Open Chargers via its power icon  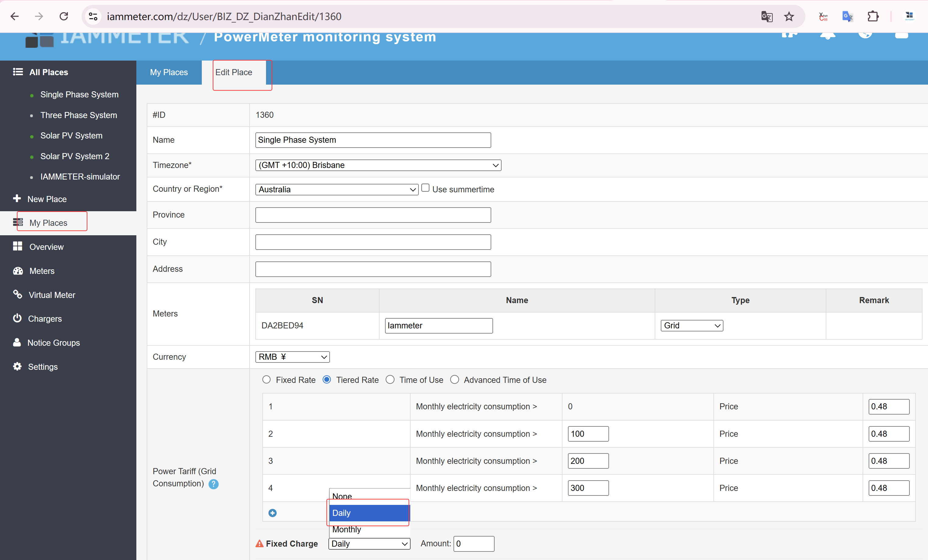[17, 318]
